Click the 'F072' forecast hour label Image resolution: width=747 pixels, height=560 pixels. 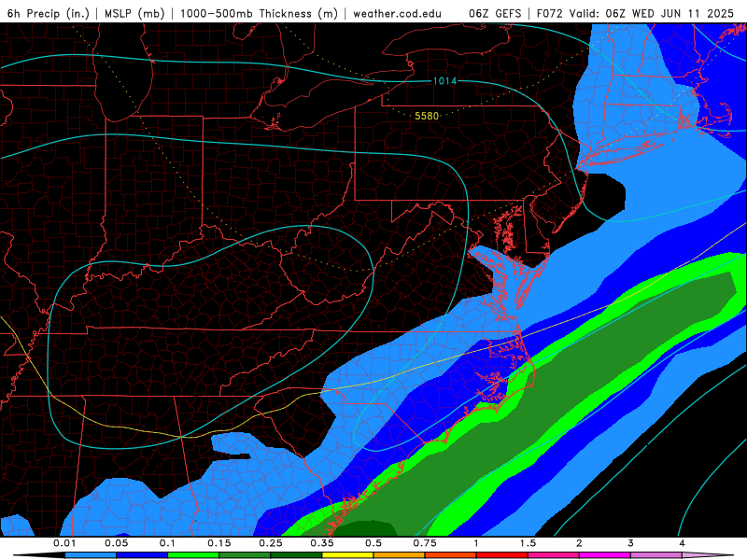tap(550, 13)
